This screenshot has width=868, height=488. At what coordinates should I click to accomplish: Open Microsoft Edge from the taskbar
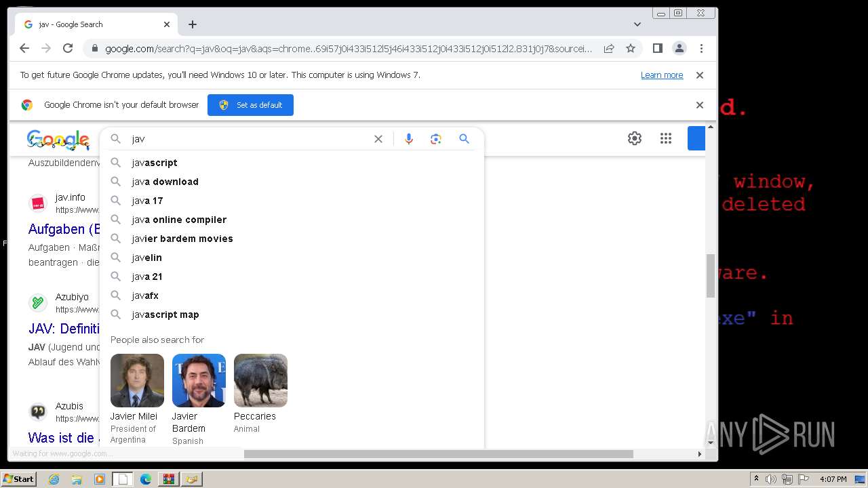[146, 479]
